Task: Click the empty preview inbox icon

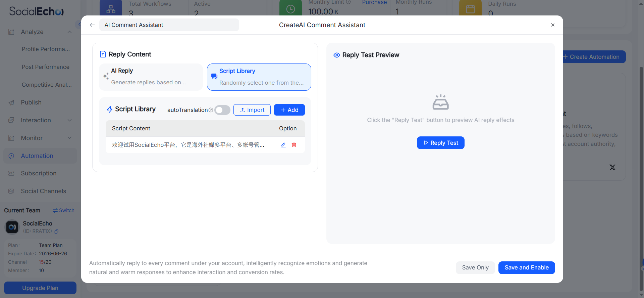Action: tap(441, 102)
